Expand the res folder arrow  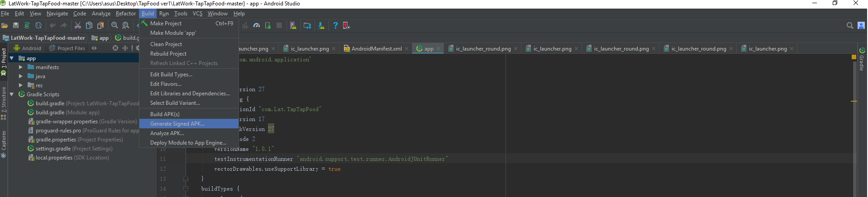[x=21, y=85]
